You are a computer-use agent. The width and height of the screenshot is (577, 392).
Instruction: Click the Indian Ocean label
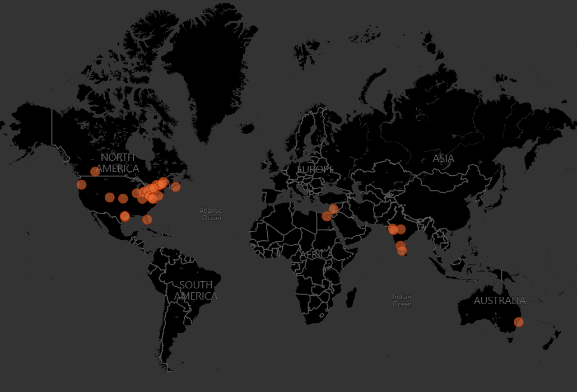(x=402, y=300)
